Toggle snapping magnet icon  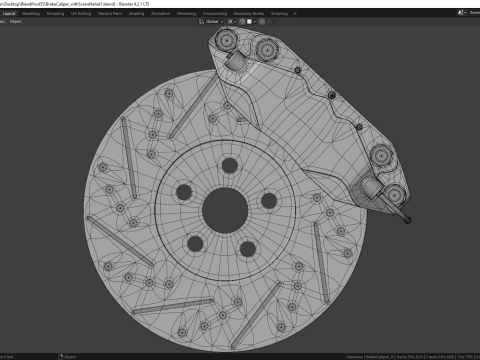point(242,22)
